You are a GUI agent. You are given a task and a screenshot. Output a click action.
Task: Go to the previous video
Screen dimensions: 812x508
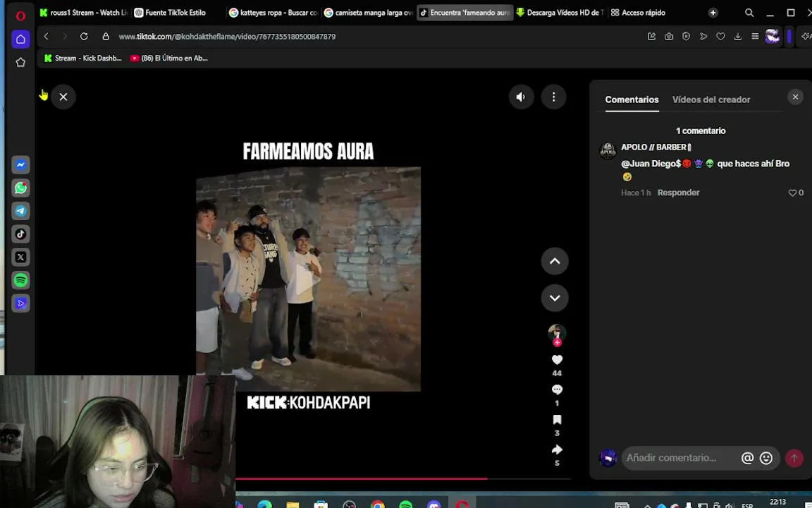click(x=555, y=261)
